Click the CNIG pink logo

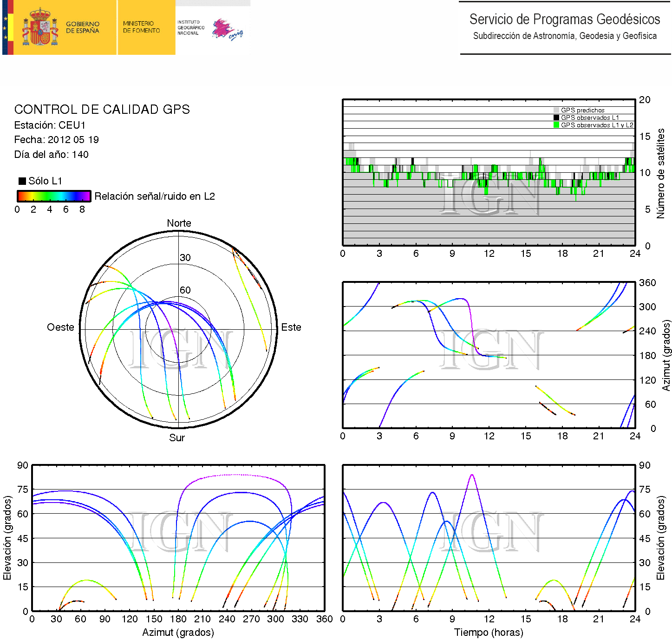pos(227,30)
